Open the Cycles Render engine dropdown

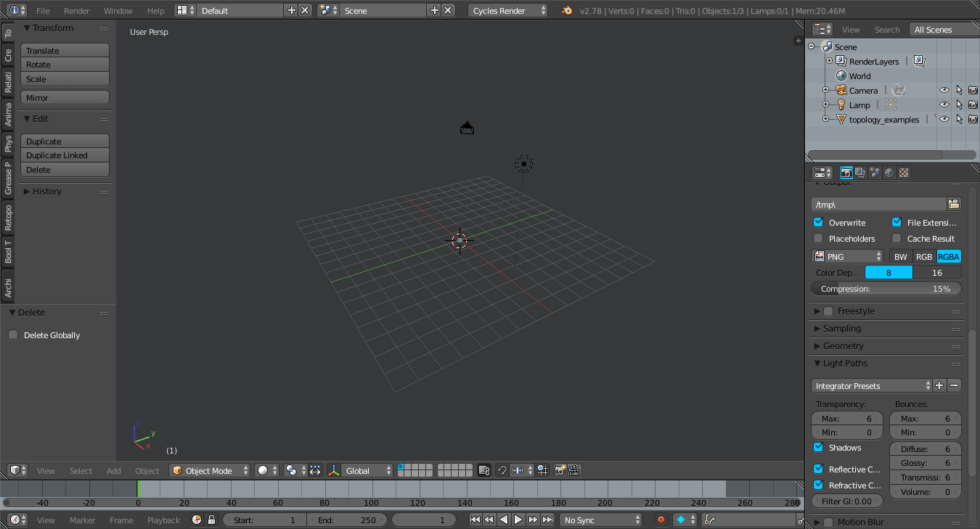tap(508, 10)
